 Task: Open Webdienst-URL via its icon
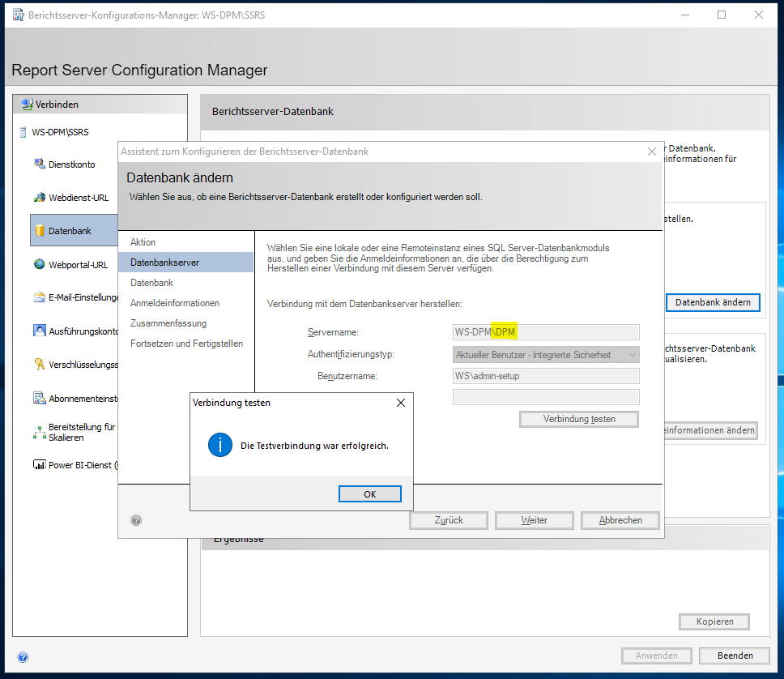pyautogui.click(x=40, y=197)
